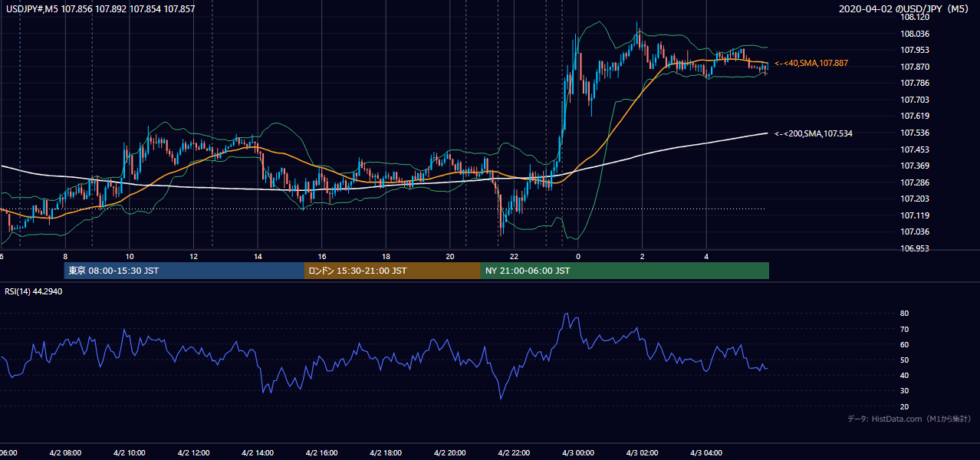Viewport: 980px width, 460px height.
Task: Click hour label 22 under the price chart
Action: (x=515, y=257)
